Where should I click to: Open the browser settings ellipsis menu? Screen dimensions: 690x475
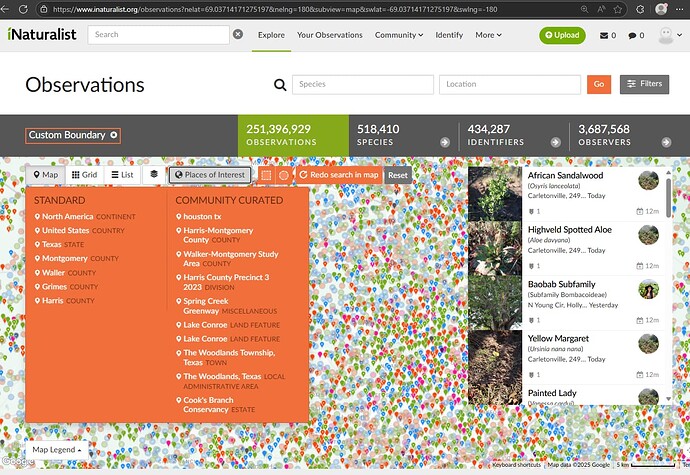[679, 9]
